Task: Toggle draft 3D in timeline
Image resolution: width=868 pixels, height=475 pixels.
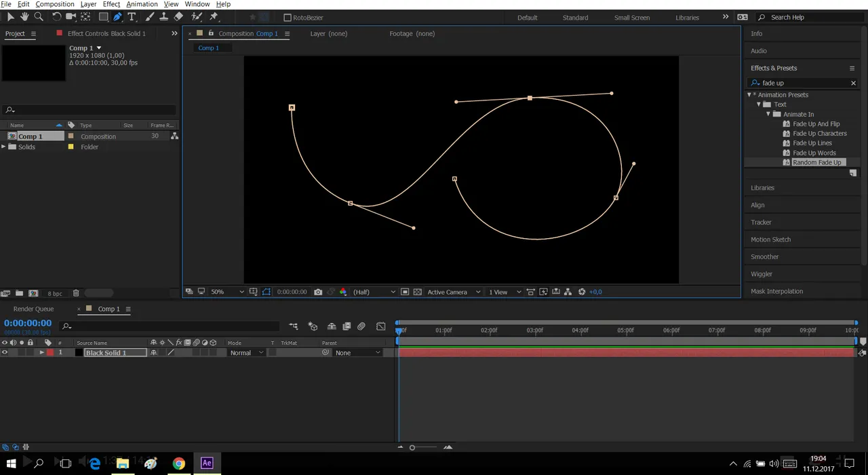Action: pyautogui.click(x=313, y=326)
